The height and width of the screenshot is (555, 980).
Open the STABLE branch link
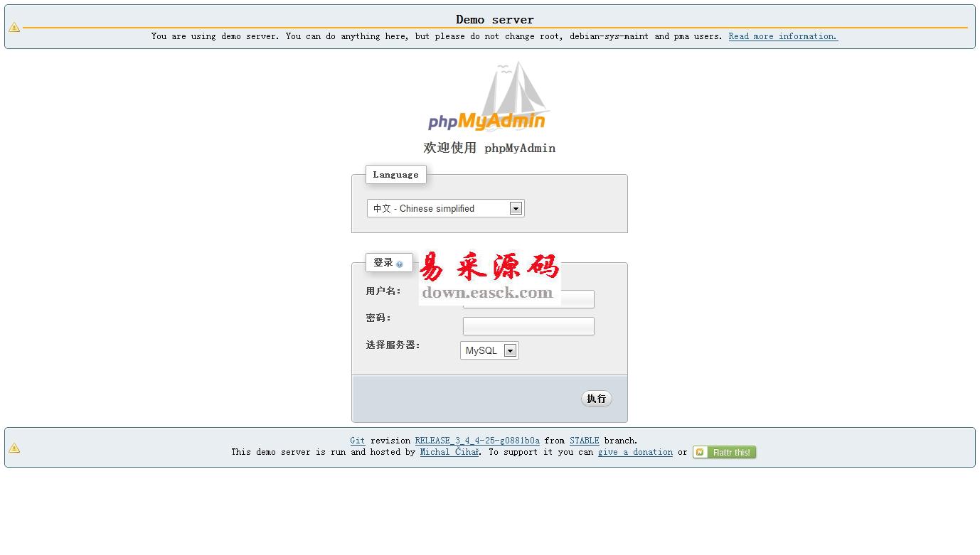585,441
